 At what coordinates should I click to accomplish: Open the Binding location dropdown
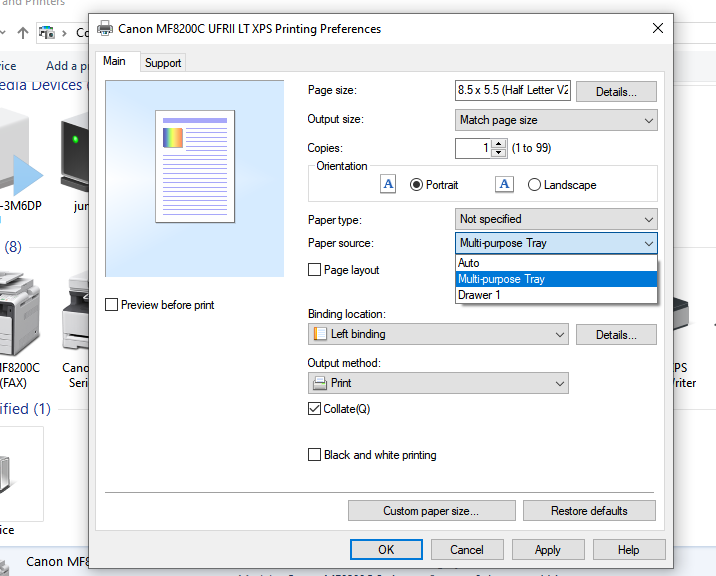coord(438,334)
